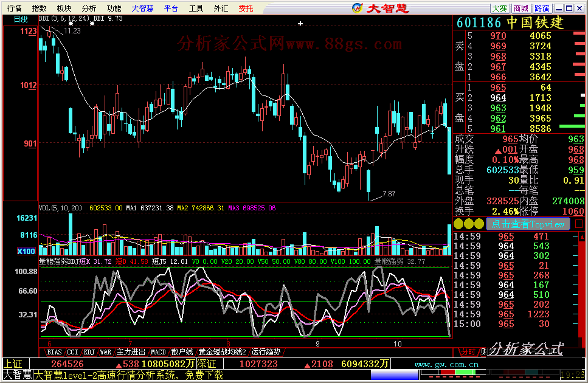The width and height of the screenshot is (588, 383).
Task: Click the 11.23 high price marker
Action: click(x=72, y=31)
